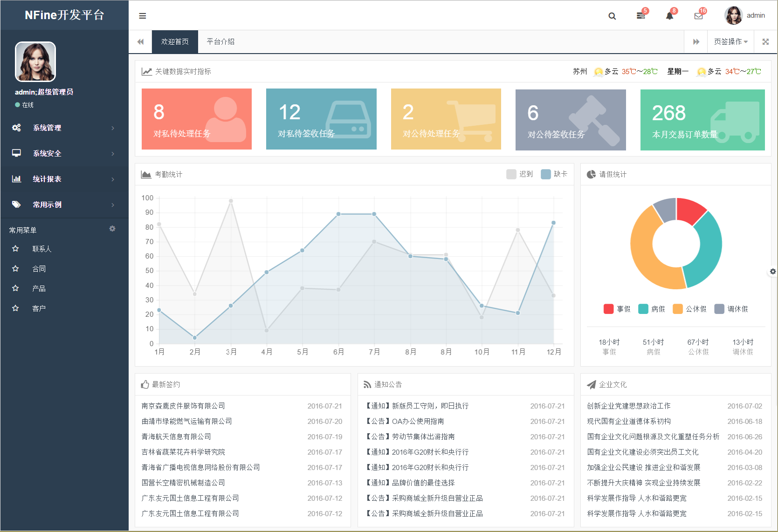The height and width of the screenshot is (532, 778).
Task: Toggle the sidebar with the hamburger icon
Action: 142,15
